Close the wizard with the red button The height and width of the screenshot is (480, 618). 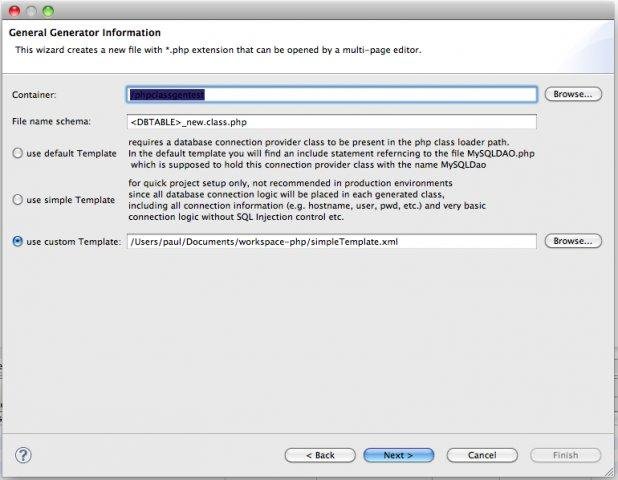[x=14, y=10]
